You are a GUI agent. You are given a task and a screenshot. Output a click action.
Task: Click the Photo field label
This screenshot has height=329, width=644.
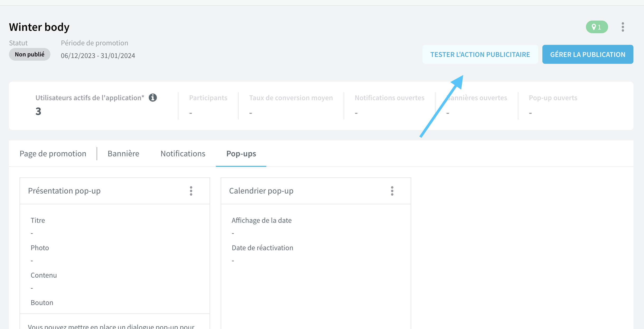40,248
